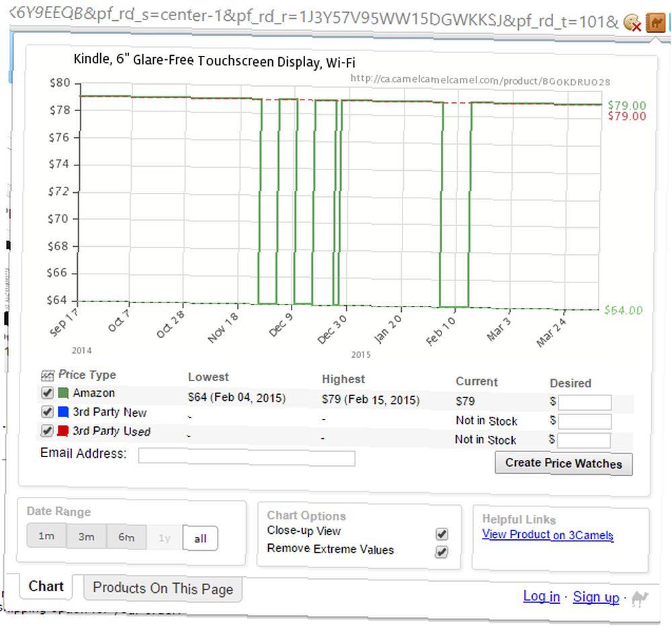
Task: Select the 1m date range
Action: 46,536
